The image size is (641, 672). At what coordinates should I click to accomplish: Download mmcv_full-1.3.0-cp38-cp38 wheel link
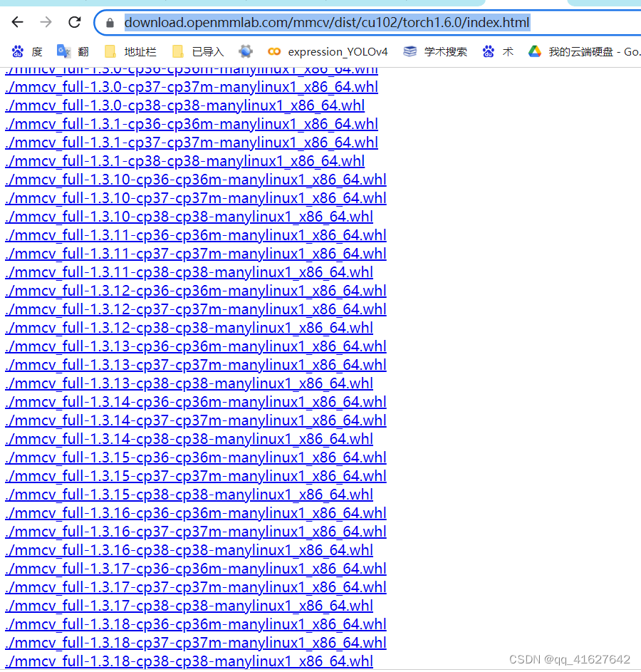point(185,105)
